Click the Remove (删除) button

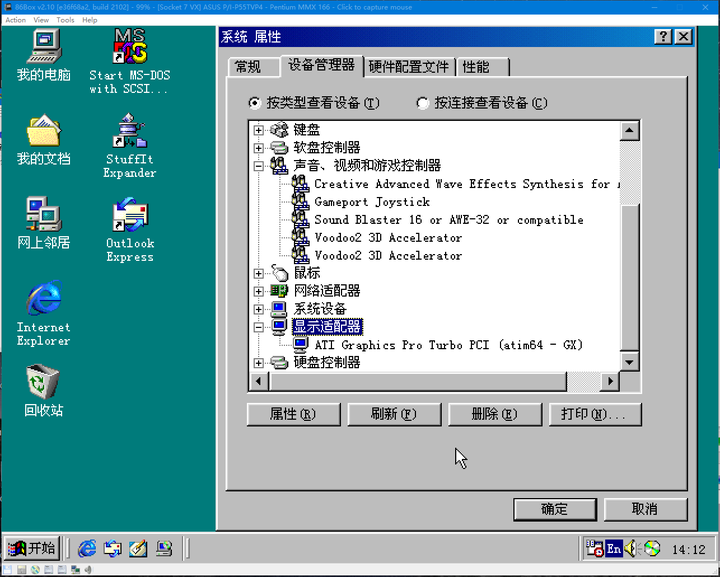coord(495,415)
